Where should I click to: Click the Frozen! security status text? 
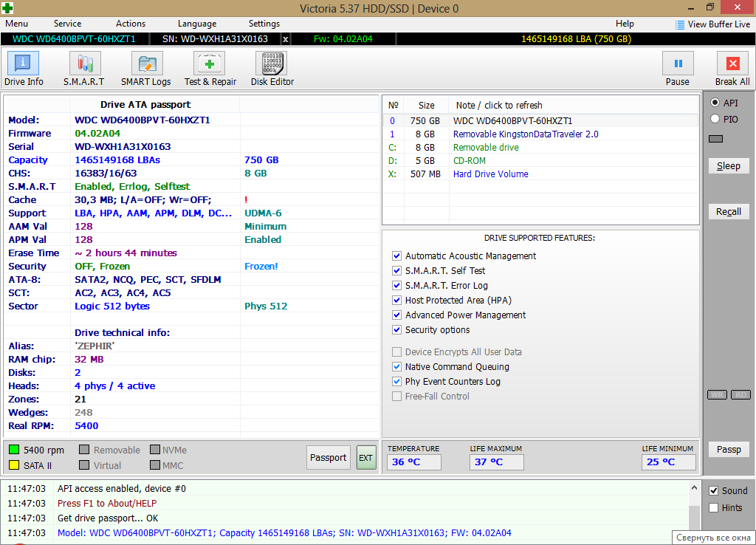(261, 267)
